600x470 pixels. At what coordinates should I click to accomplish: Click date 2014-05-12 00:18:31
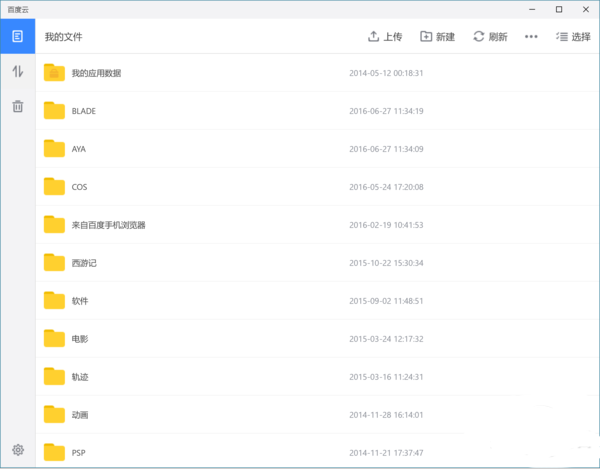(x=386, y=73)
